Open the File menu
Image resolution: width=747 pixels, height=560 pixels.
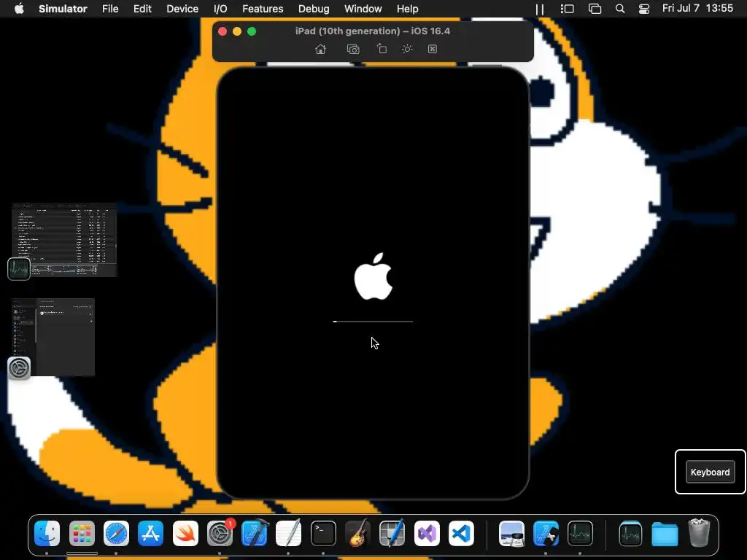click(110, 9)
